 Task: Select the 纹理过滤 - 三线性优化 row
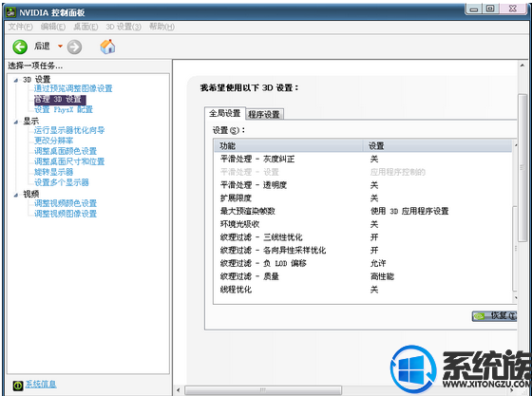(363, 237)
